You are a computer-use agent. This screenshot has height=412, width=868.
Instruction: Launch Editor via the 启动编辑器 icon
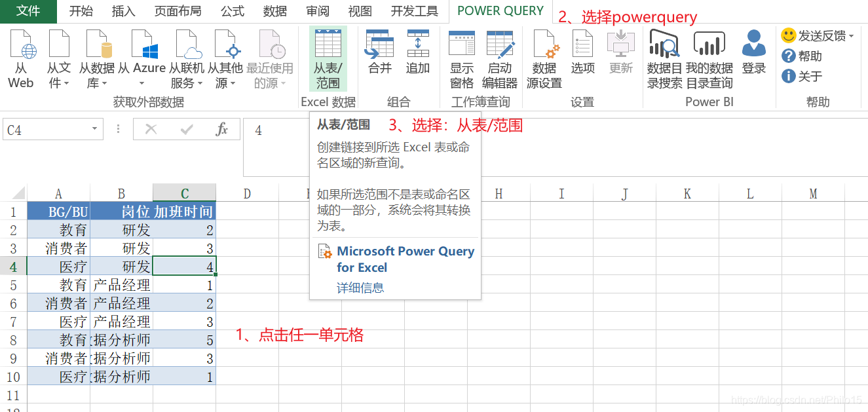point(500,60)
